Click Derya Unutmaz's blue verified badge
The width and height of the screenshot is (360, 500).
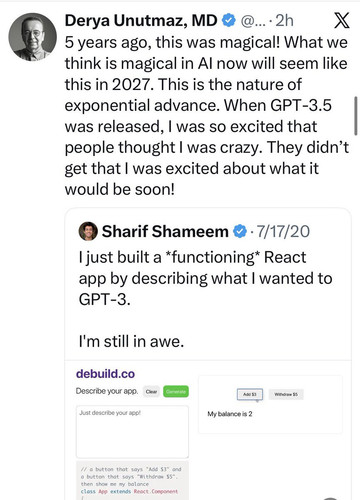coord(229,20)
